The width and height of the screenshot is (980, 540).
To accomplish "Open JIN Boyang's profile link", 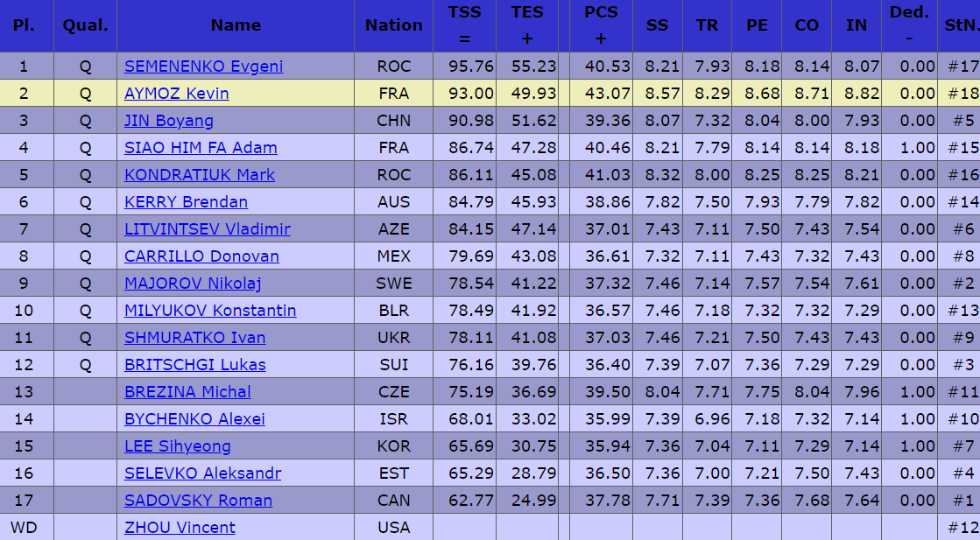I will [169, 121].
